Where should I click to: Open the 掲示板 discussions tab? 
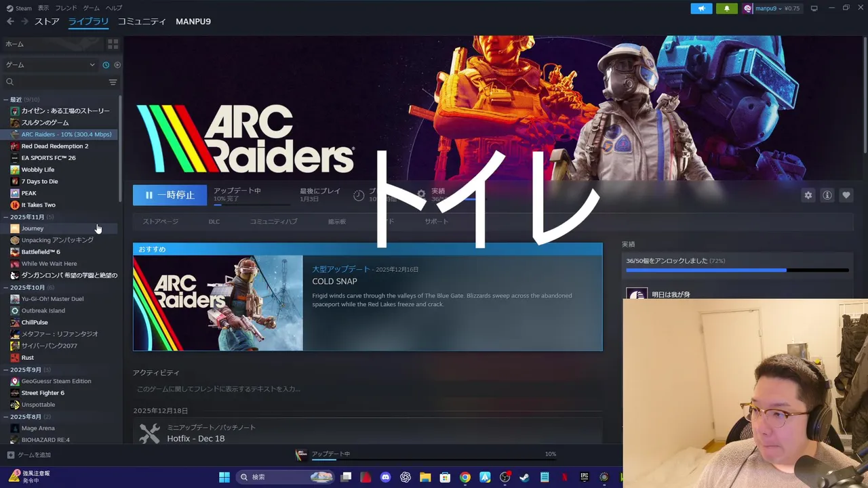point(337,222)
